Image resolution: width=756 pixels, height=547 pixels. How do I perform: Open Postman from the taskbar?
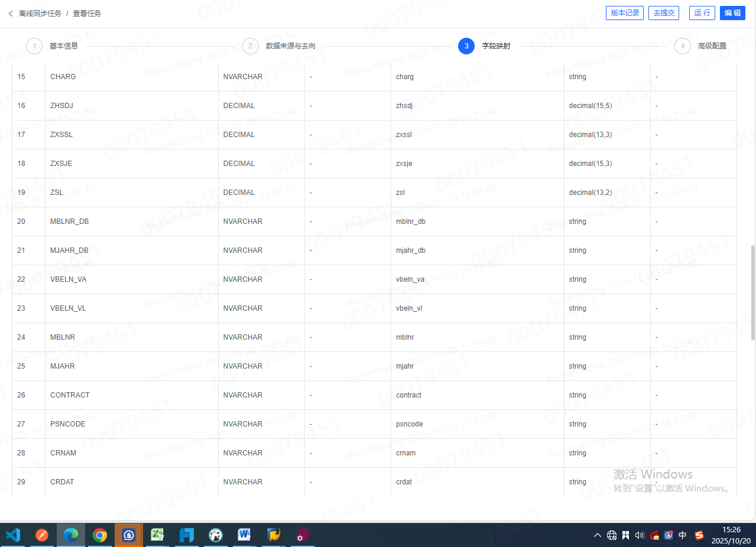[x=42, y=535]
